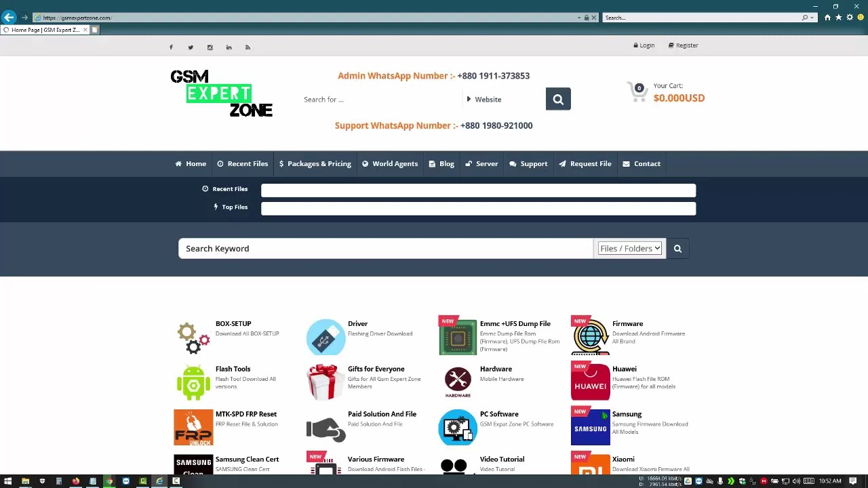Click the MTK-SPD FRP Unlock icon
This screenshot has width=868, height=488.
[x=193, y=428]
